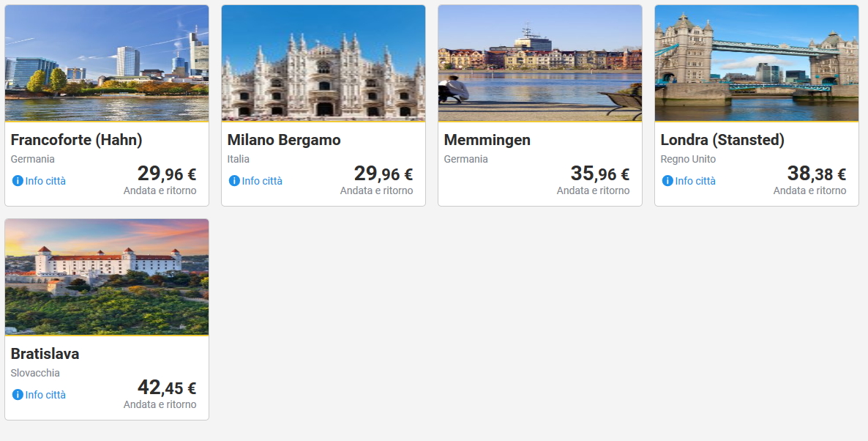Click the info icon on Milano Bergamo card

234,181
